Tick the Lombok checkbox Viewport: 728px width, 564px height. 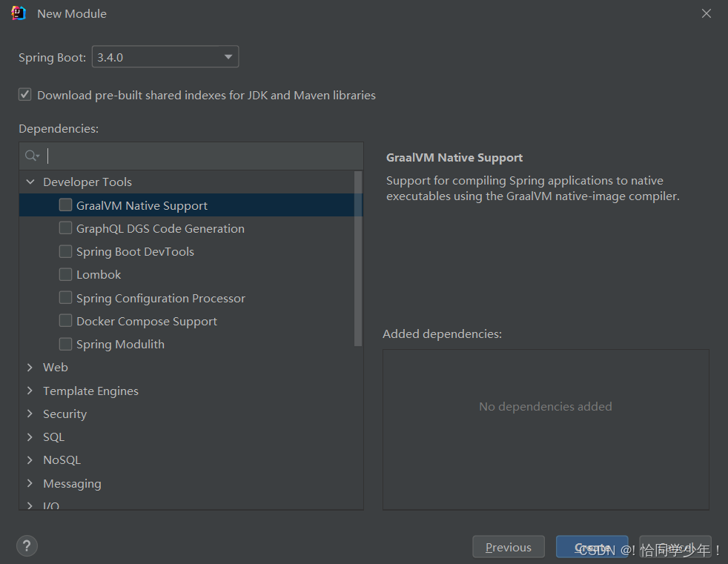coord(65,274)
